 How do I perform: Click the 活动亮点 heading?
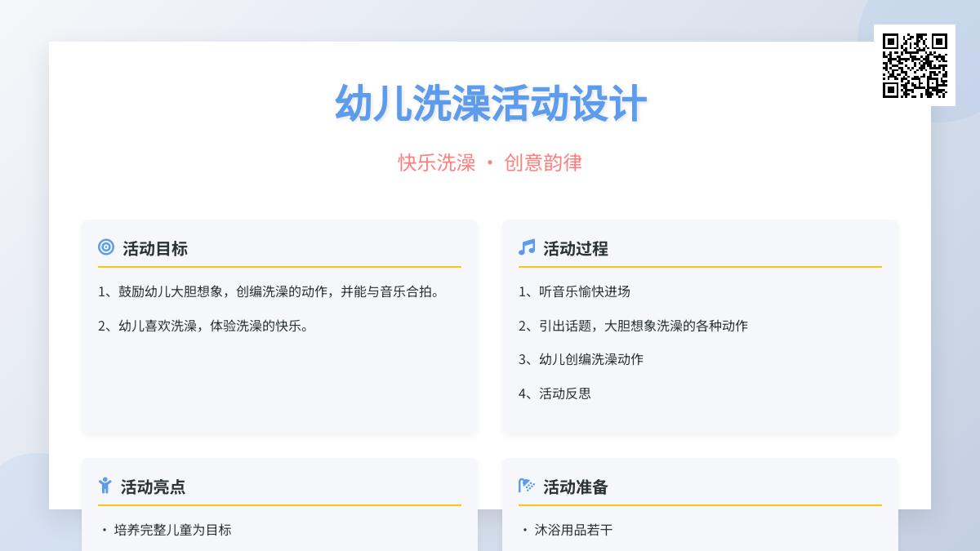tap(154, 487)
